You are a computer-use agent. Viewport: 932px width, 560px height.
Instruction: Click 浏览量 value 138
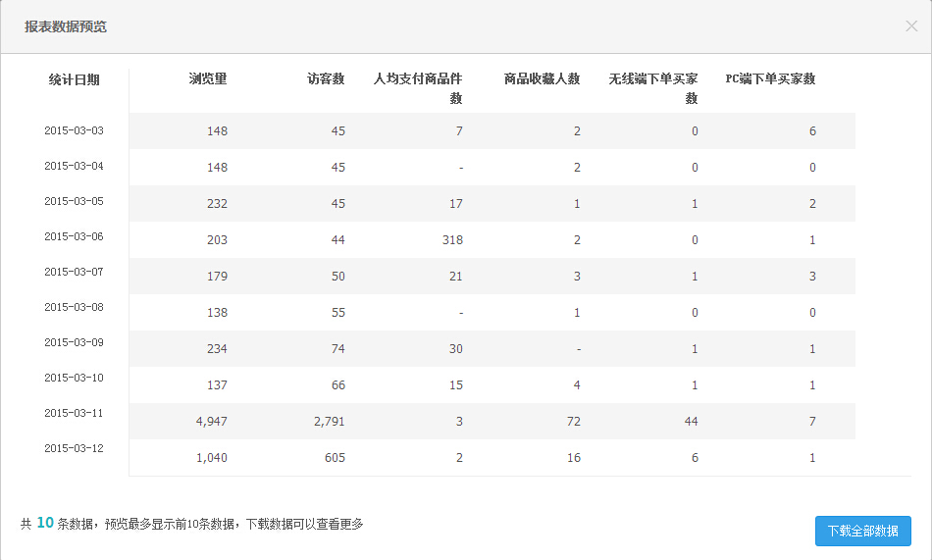217,312
